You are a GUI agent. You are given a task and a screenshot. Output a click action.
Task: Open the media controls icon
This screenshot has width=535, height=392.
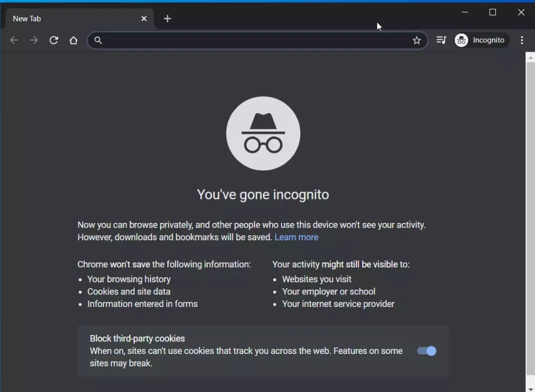(441, 40)
